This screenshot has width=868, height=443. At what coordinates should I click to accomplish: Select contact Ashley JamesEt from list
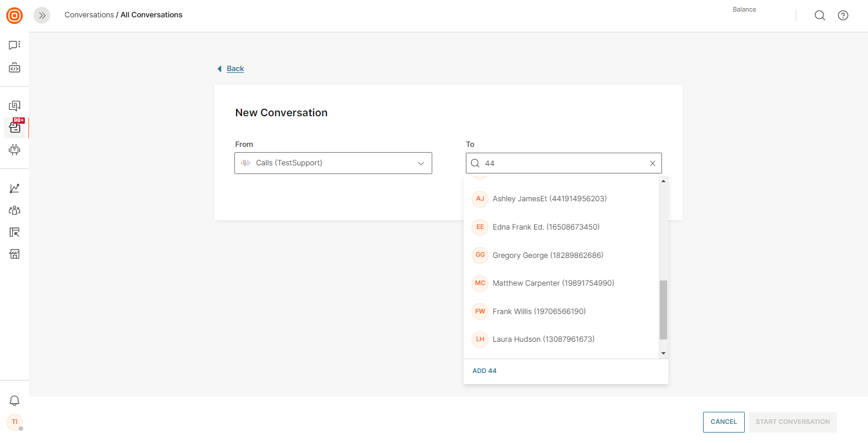click(x=549, y=199)
